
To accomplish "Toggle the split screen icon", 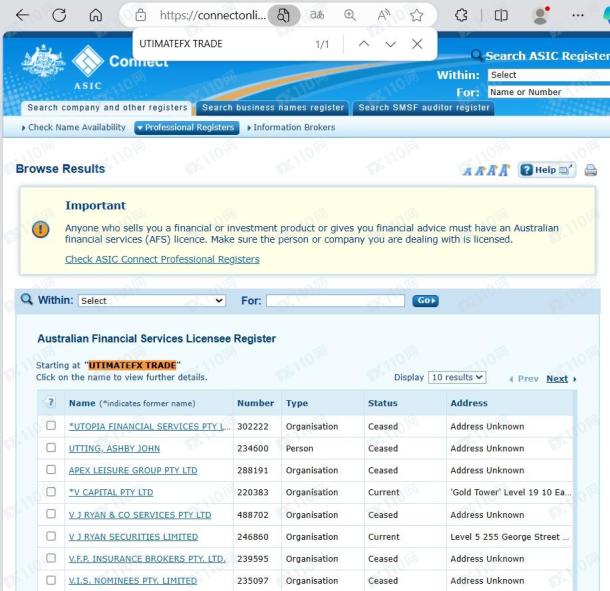I will coord(501,15).
